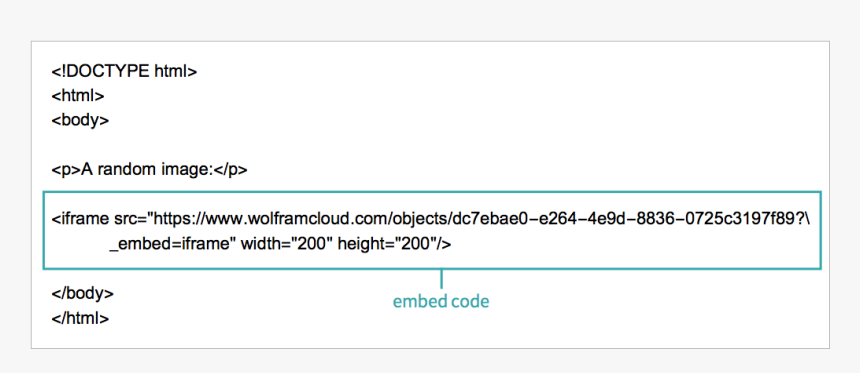The width and height of the screenshot is (860, 373).
Task: Click the closing html tag
Action: 80,318
